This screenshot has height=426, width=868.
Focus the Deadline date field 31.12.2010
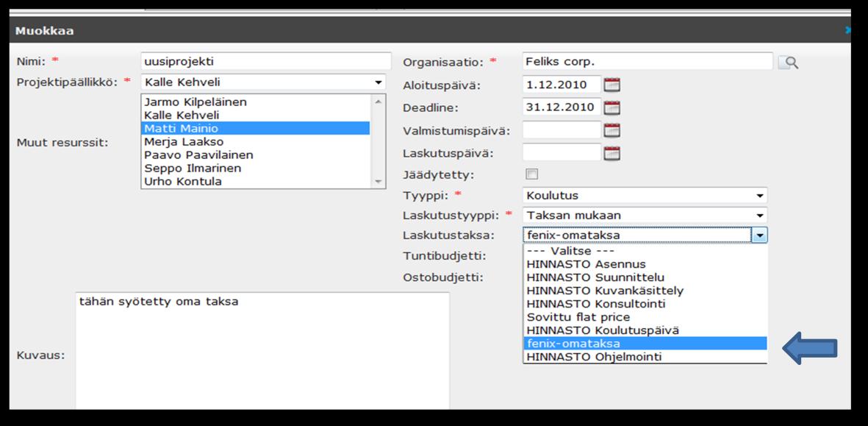tap(562, 107)
